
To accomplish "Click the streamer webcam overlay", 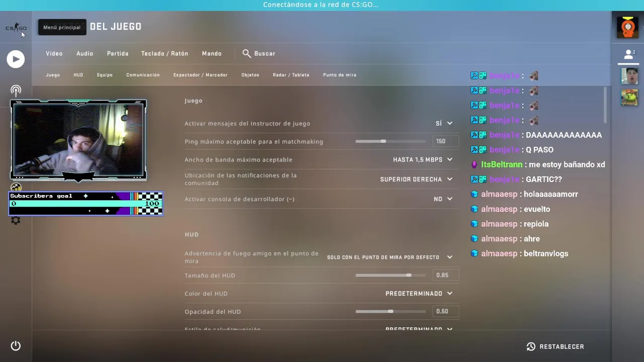I will click(78, 140).
